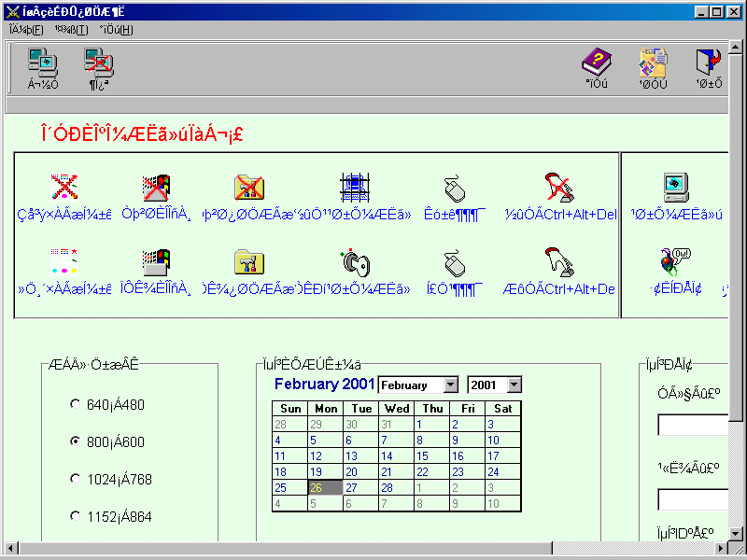
Task: Select the mouse with red X icon
Action: 455,187
